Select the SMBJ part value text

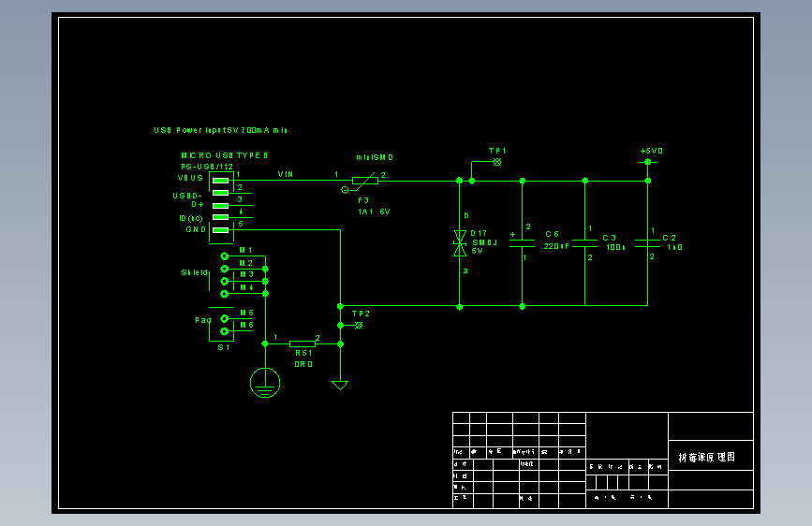pyautogui.click(x=485, y=242)
